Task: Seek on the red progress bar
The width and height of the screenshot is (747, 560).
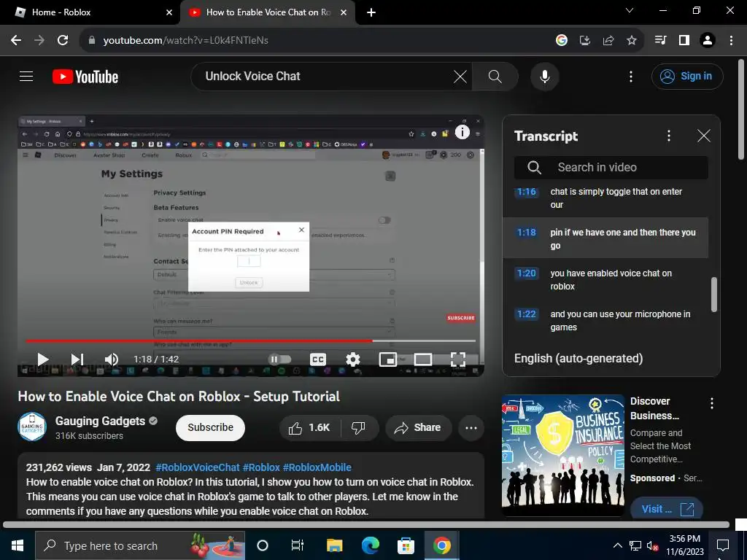Action: tap(251, 341)
